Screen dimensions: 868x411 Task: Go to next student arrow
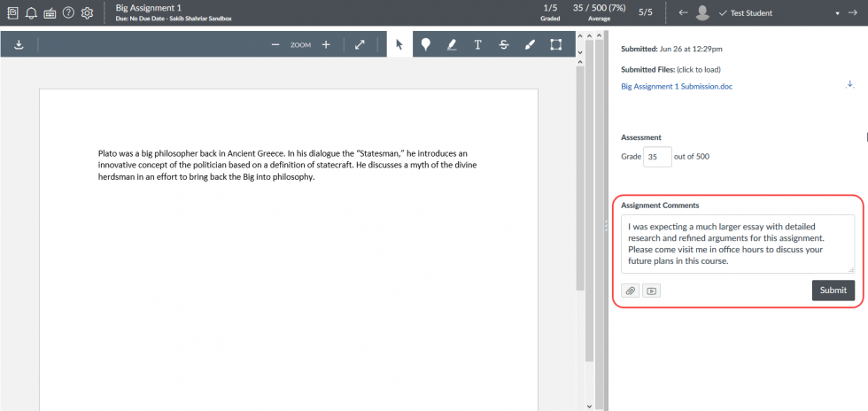(852, 12)
